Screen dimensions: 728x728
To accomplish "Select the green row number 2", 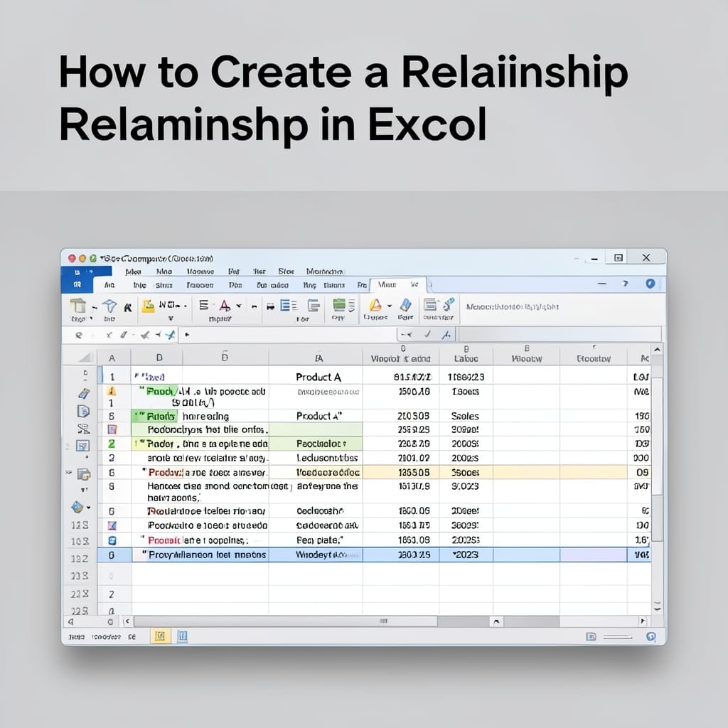I will click(112, 444).
